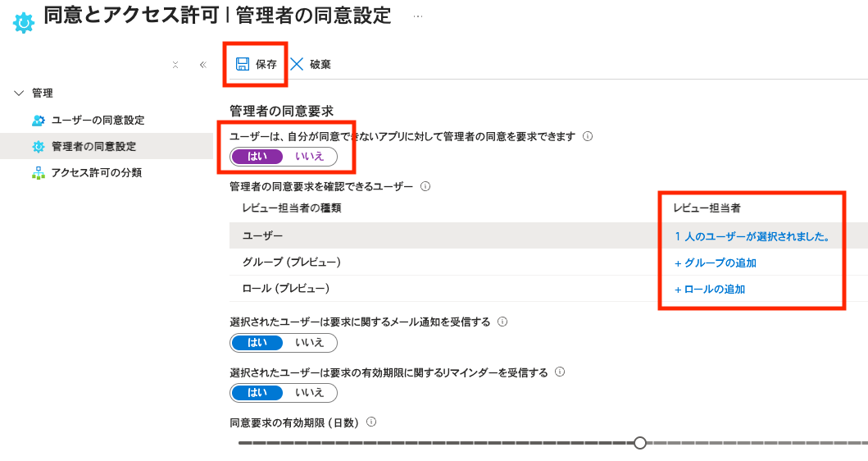Click info icon beside admin consent request label
868x461 pixels.
click(x=587, y=136)
